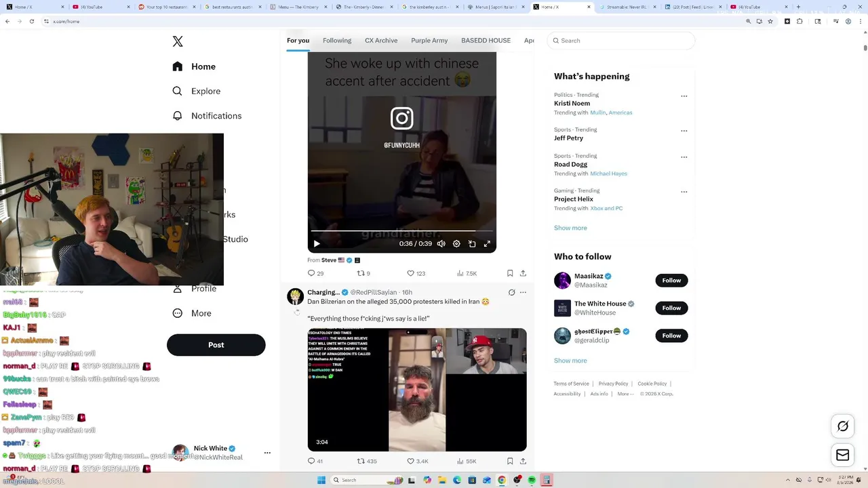The image size is (868, 488).
Task: Follow the Maasikaz account
Action: tap(671, 281)
